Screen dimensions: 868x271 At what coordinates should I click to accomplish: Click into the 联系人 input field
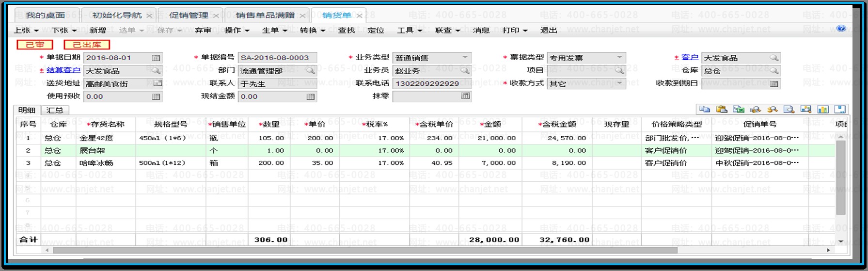click(278, 83)
